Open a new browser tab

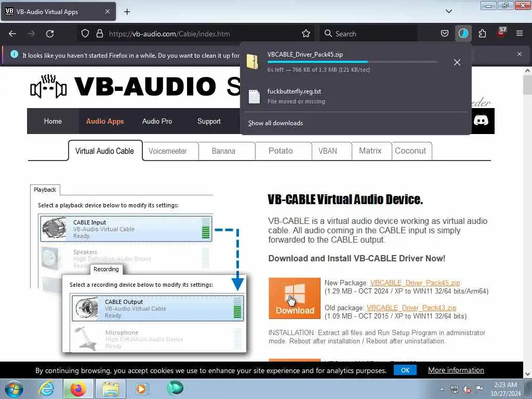[127, 12]
